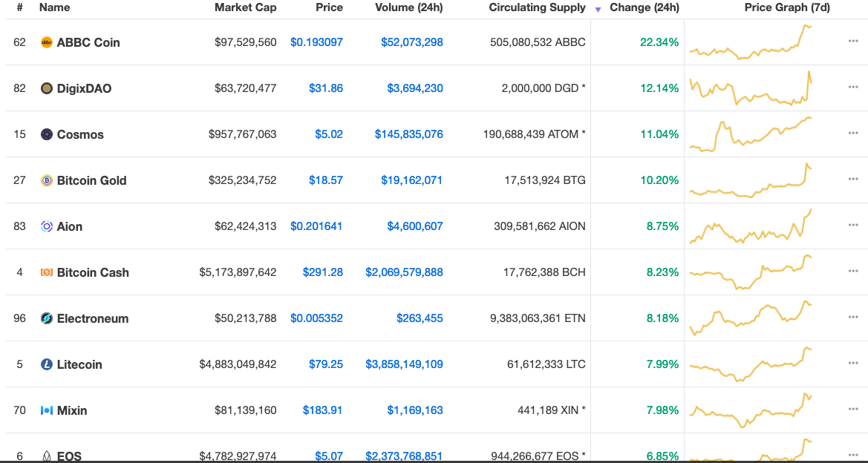Open more options for Mixin row
868x463 pixels.
[853, 409]
